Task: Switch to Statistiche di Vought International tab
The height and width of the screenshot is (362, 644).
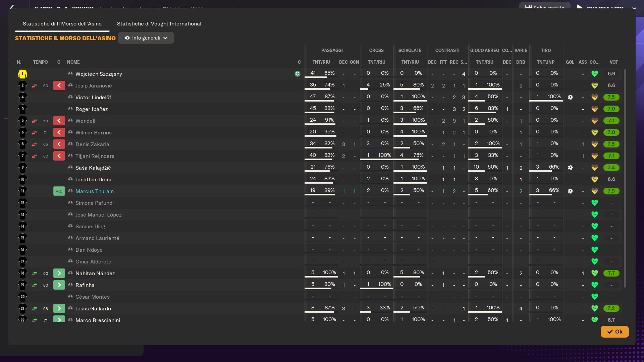Action: pos(159,24)
